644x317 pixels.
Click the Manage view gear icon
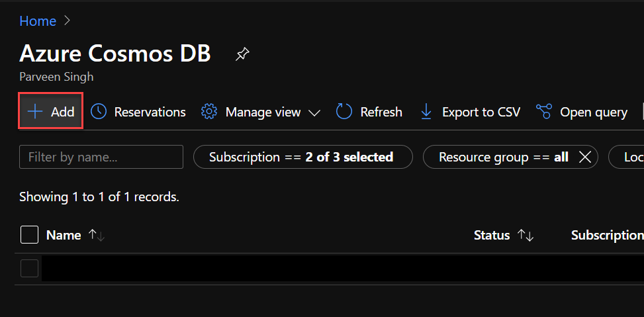(x=209, y=112)
